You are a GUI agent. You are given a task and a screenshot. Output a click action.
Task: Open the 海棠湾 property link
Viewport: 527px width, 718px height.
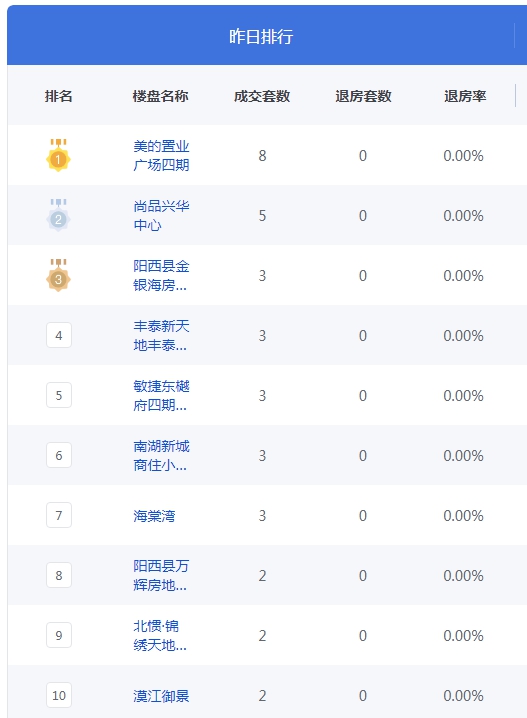[154, 516]
